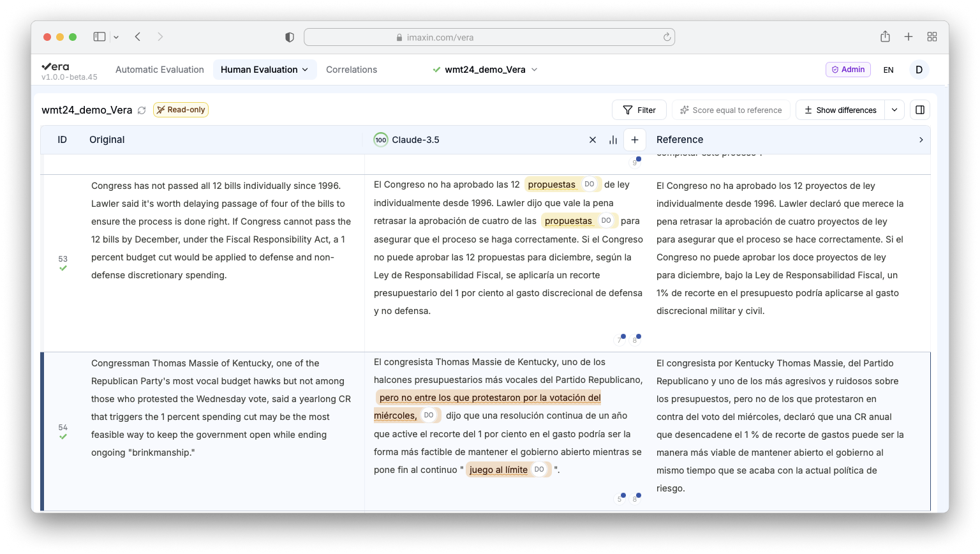The image size is (980, 554).
Task: Click the Reference column header label
Action: point(679,140)
